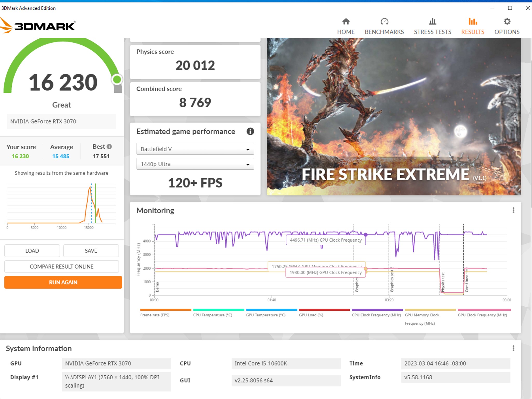
Task: Click the Fire Strike Extreme banner image
Action: [x=394, y=117]
